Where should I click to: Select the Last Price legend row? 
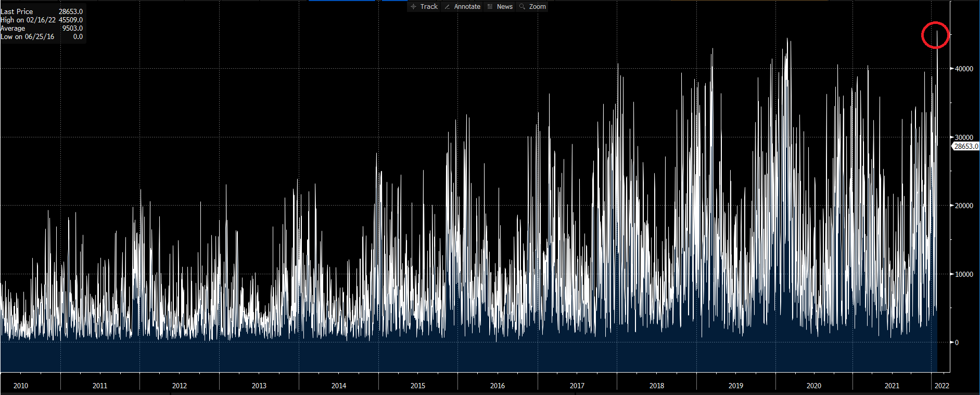click(x=42, y=11)
